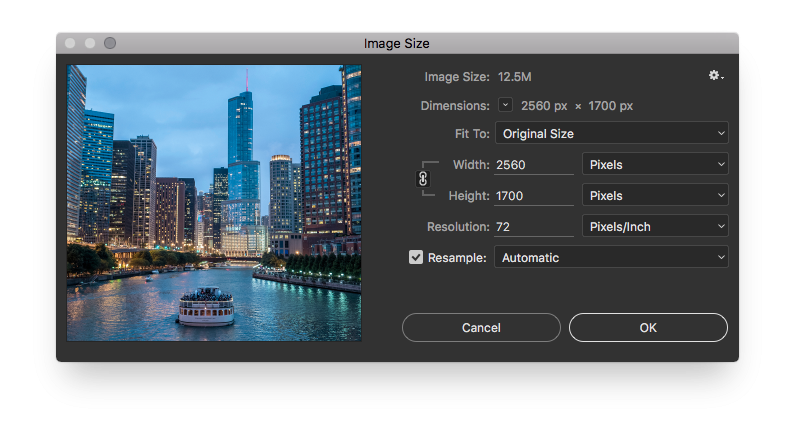Open the Pixels/Inch resolution dropdown

point(655,227)
